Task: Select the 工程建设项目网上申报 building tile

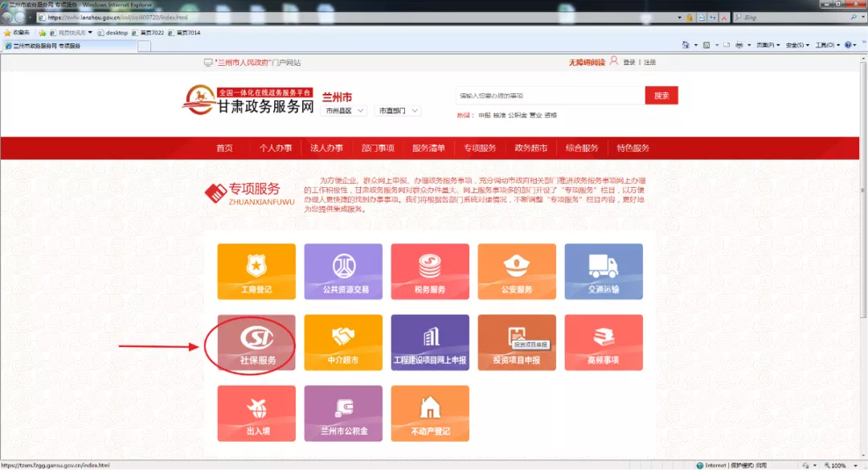Action: (x=429, y=342)
